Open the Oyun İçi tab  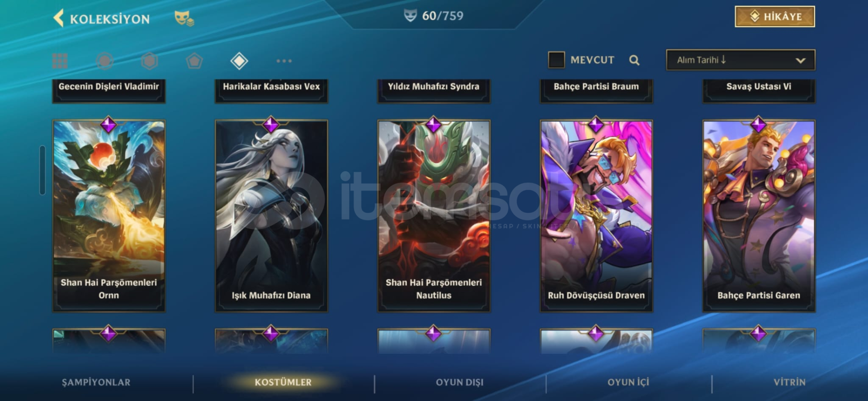click(628, 382)
